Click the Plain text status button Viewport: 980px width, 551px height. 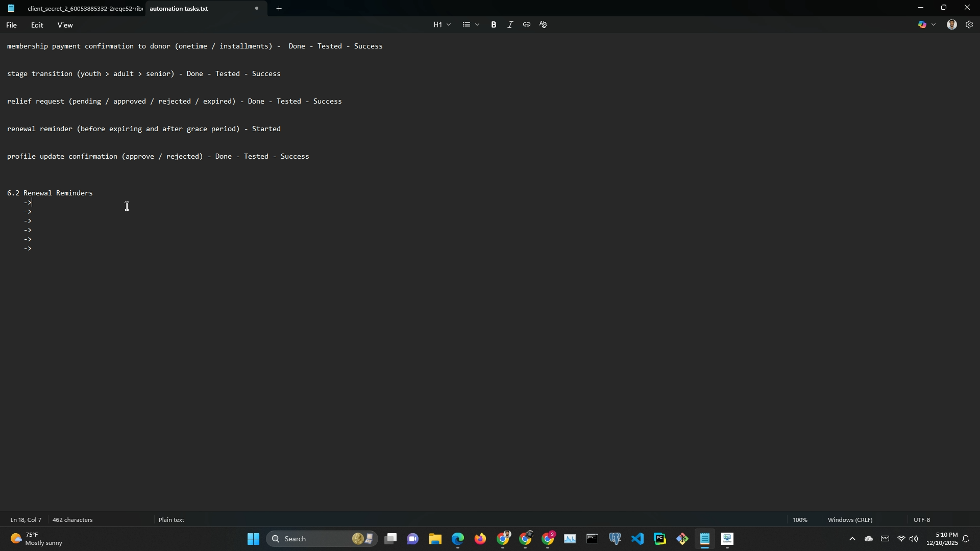pos(171,520)
